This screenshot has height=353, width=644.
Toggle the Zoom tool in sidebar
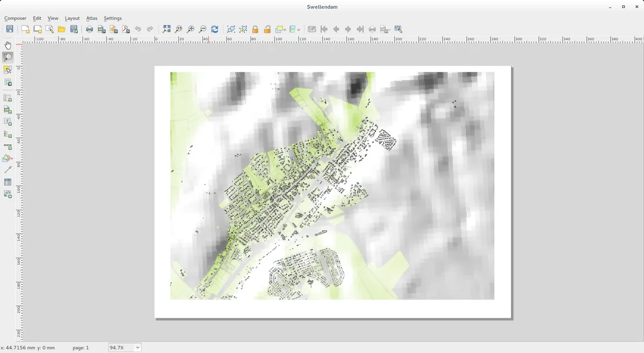pyautogui.click(x=8, y=57)
